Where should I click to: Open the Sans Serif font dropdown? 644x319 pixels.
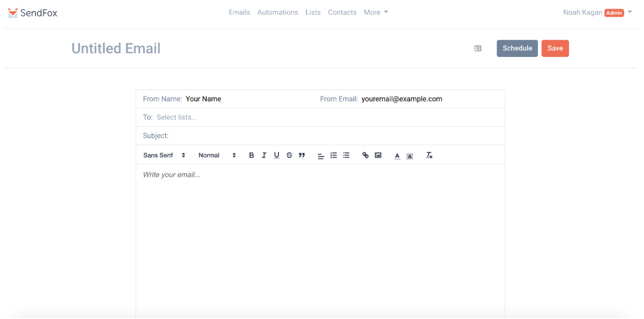click(x=164, y=155)
